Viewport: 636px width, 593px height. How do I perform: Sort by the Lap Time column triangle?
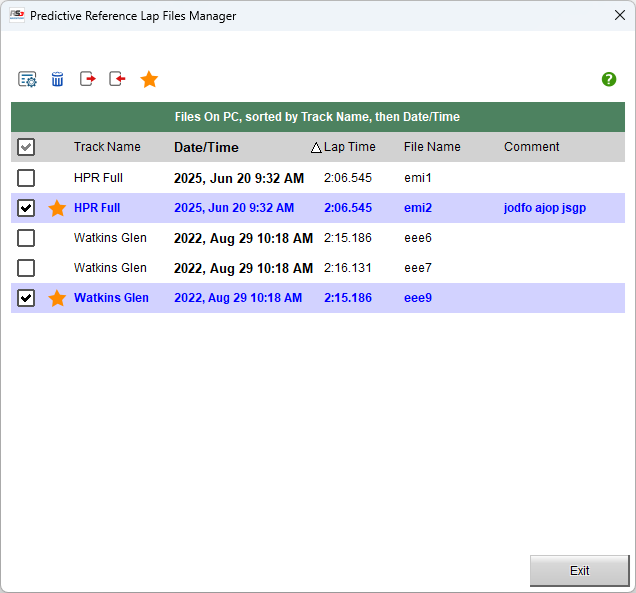[316, 147]
